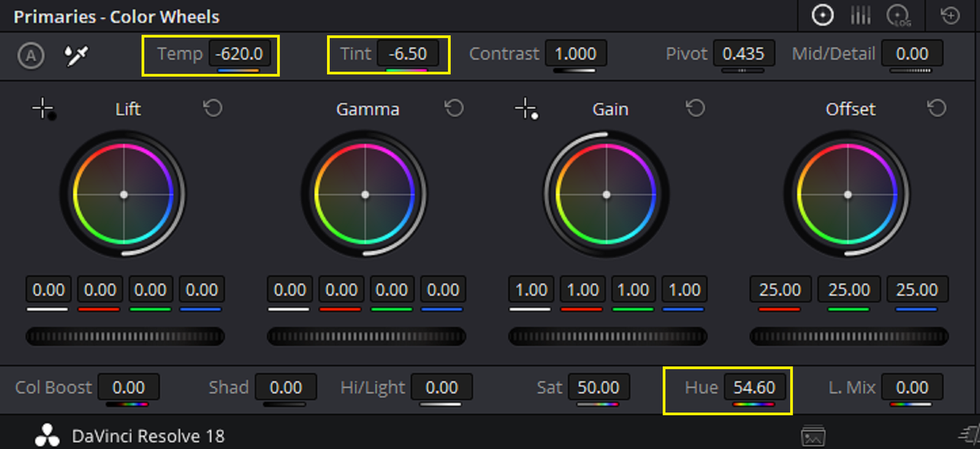Click the L. Mix value field
980x449 pixels.
pos(912,388)
